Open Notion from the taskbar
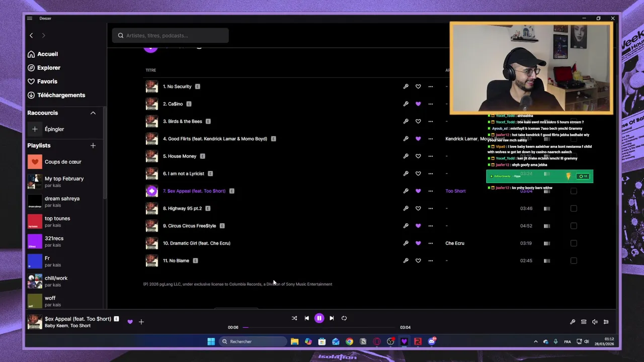 coord(363,341)
